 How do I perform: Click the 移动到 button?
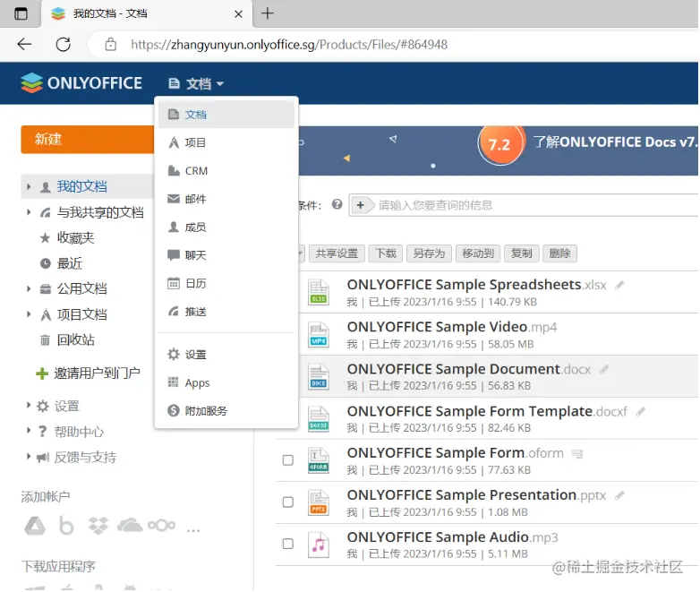pyautogui.click(x=478, y=253)
